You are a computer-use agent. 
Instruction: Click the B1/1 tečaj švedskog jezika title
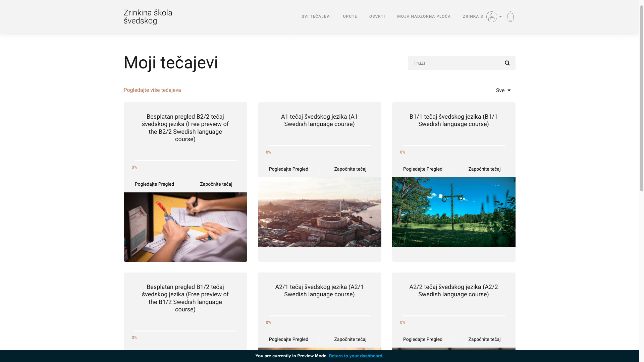point(454,120)
